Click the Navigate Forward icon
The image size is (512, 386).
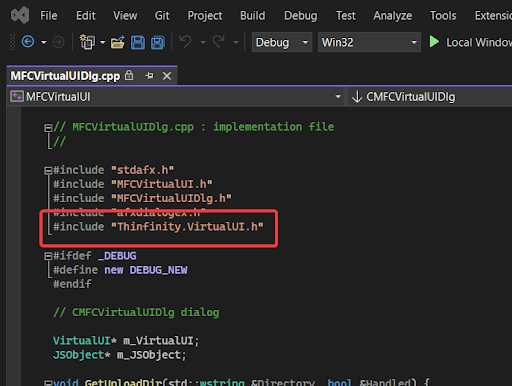click(58, 42)
